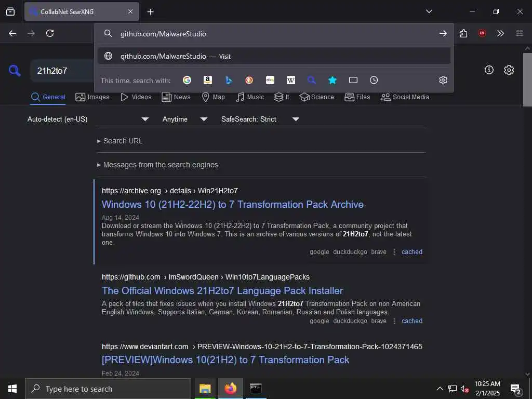Search history using the clock icon
Image resolution: width=532 pixels, height=399 pixels.
(374, 80)
